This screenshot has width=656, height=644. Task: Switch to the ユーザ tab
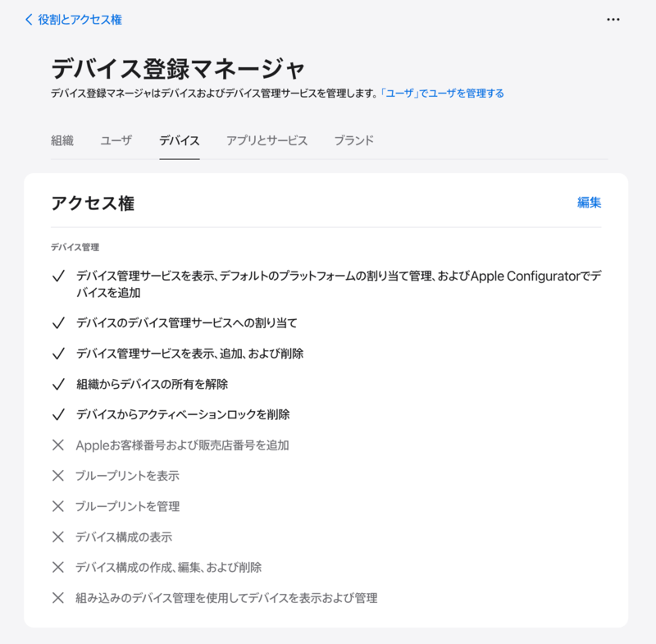pyautogui.click(x=116, y=140)
